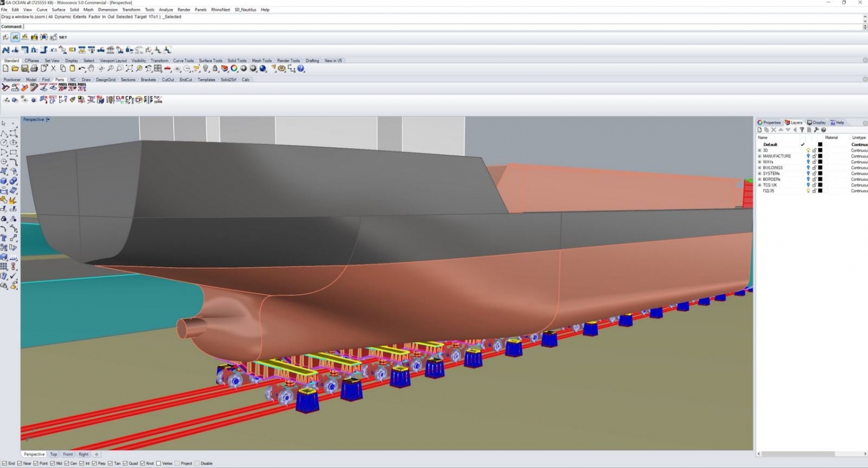The width and height of the screenshot is (868, 468).
Task: Expand the SYSTEMs layer group
Action: pyautogui.click(x=760, y=174)
